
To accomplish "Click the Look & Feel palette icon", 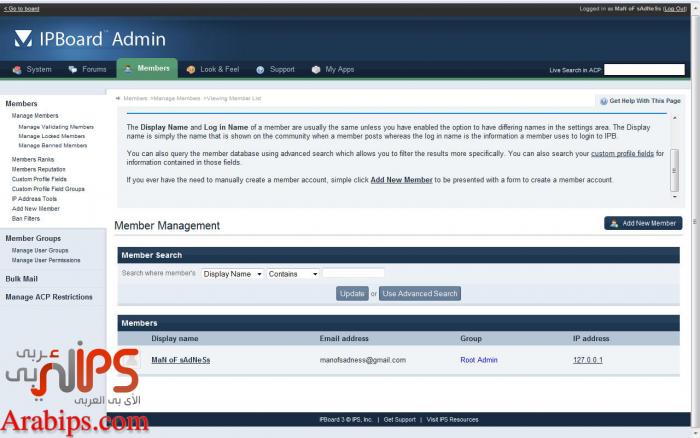I will point(190,70).
